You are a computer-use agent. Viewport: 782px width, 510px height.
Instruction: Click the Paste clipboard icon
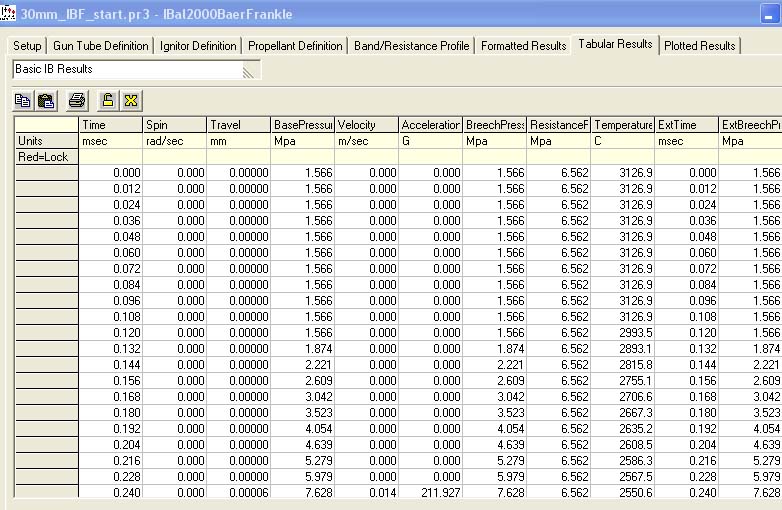pos(45,100)
